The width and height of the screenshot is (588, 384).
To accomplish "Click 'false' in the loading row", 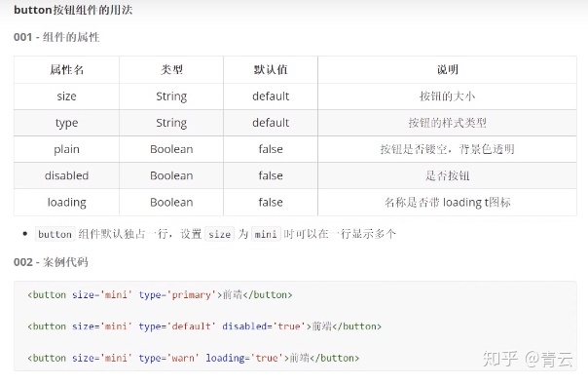I will point(271,203).
